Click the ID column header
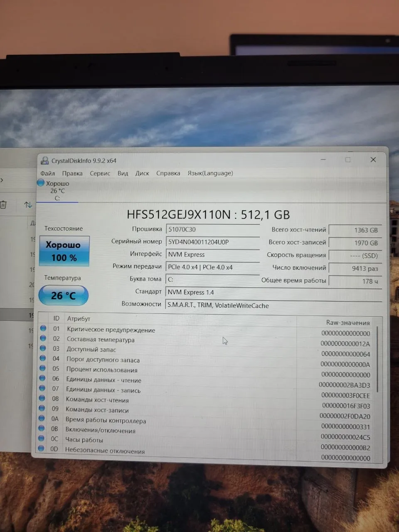Viewport: 399px width, 532px height. point(56,318)
